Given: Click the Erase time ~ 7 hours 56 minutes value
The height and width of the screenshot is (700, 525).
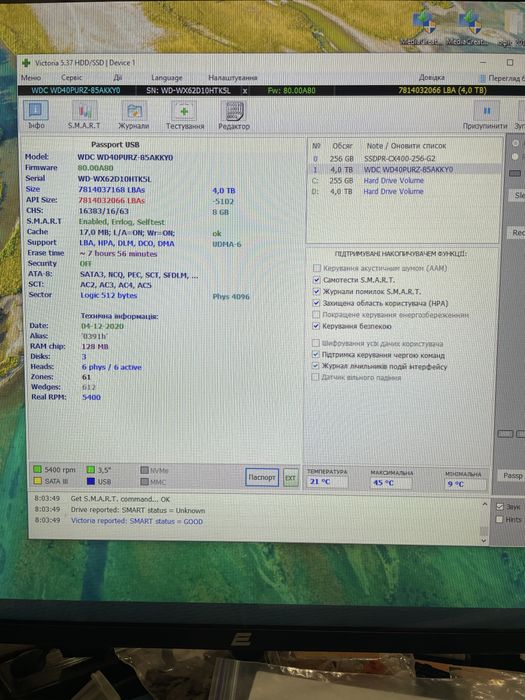Looking at the screenshot, I should tap(118, 254).
